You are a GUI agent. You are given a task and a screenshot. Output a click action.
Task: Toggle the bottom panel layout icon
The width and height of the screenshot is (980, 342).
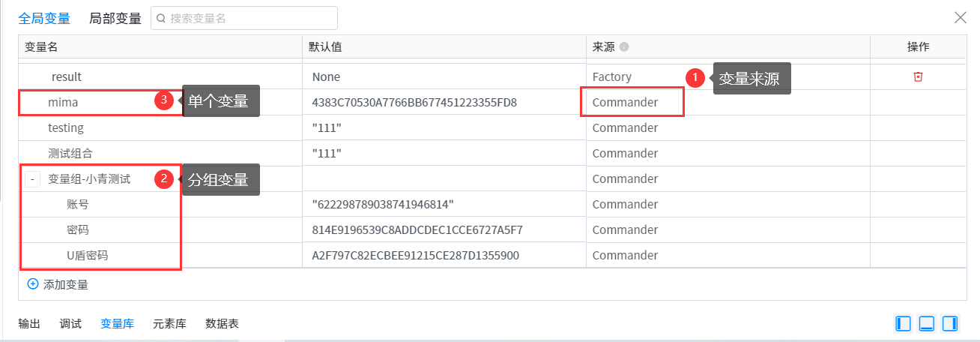927,323
